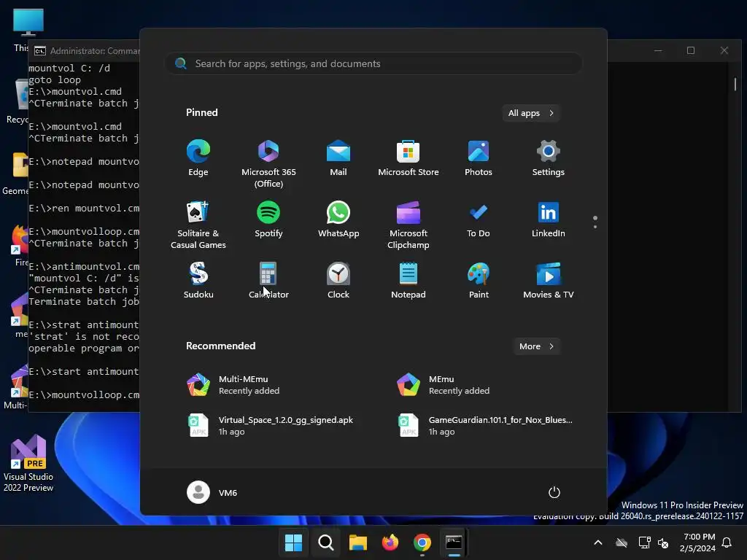Open the network status tray icon
This screenshot has width=747, height=560.
[x=644, y=542]
